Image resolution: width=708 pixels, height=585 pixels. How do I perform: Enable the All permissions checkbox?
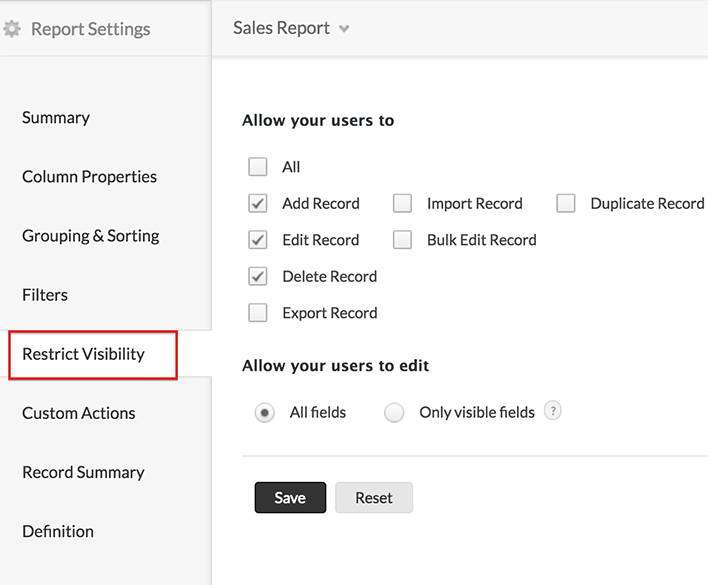click(258, 167)
